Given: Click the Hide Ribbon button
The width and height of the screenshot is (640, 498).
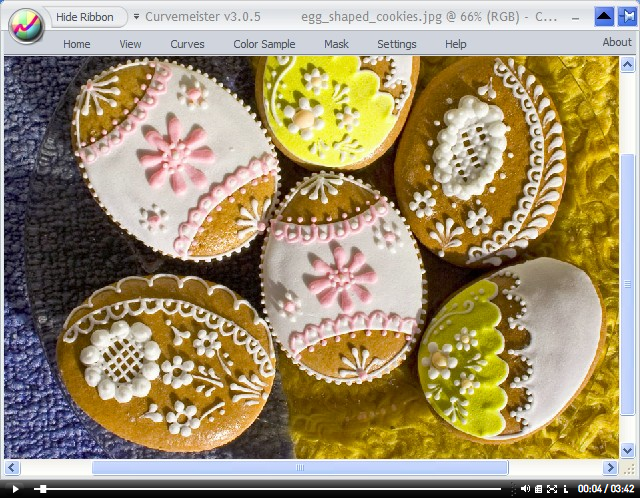Looking at the screenshot, I should pos(85,17).
